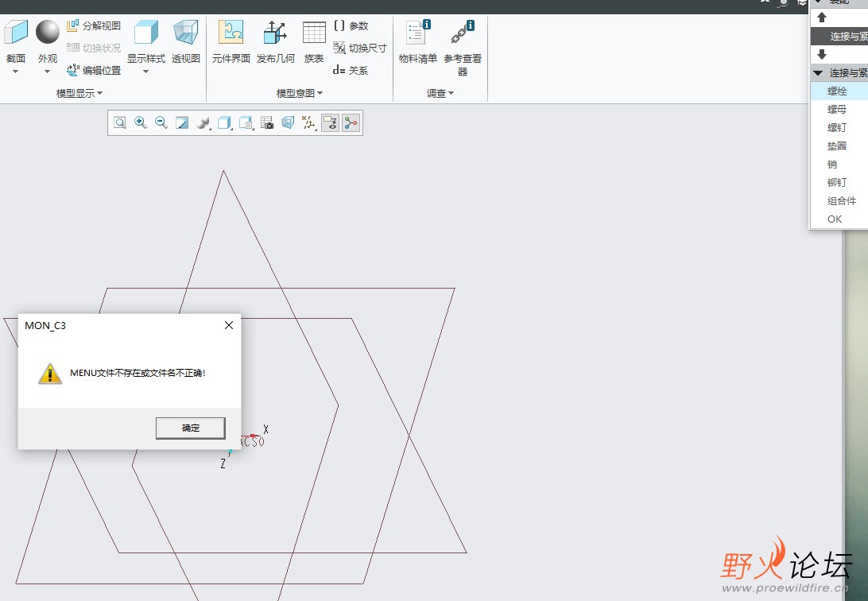Open dropdown arrow under 显示样式

[x=146, y=72]
